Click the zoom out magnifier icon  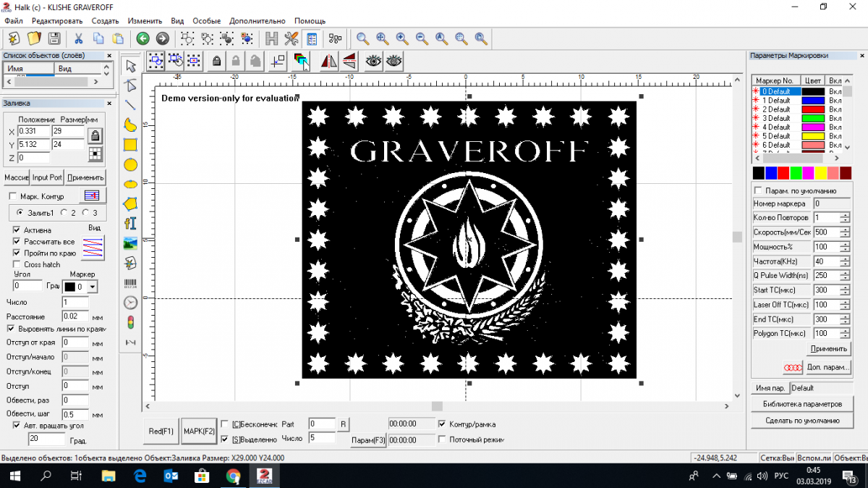(422, 38)
